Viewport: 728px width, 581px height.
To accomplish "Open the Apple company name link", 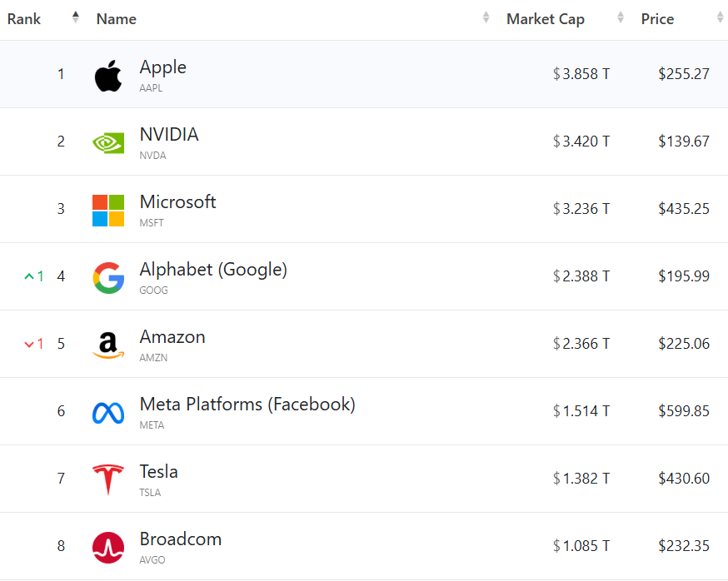I will click(x=163, y=67).
